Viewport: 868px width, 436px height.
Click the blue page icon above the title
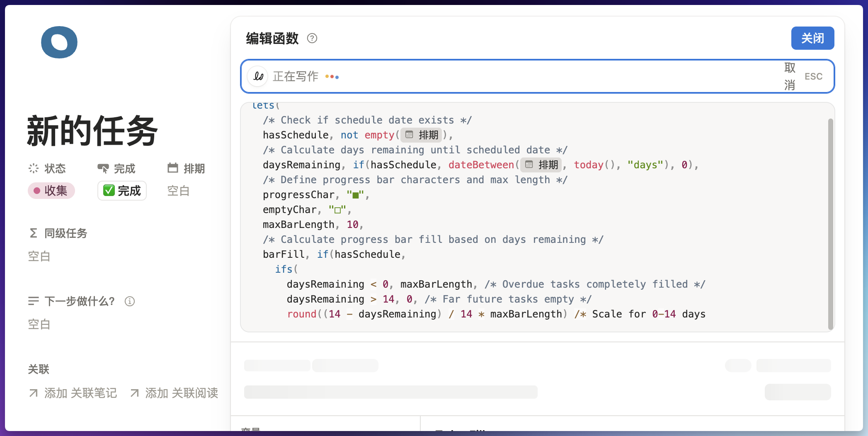(x=59, y=42)
